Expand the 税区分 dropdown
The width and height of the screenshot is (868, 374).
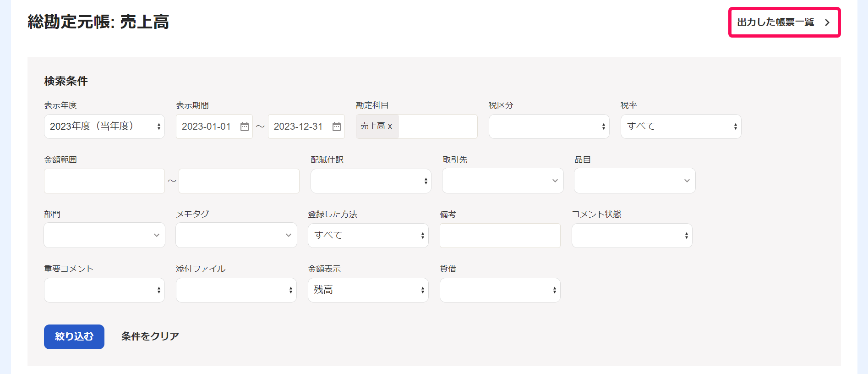point(549,126)
